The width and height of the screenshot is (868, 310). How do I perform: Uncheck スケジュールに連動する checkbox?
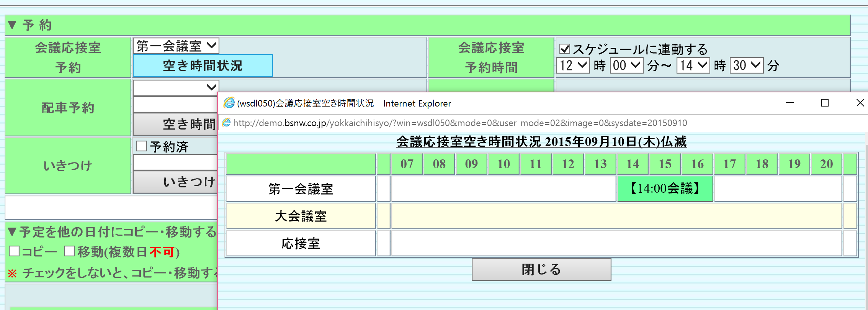click(564, 49)
